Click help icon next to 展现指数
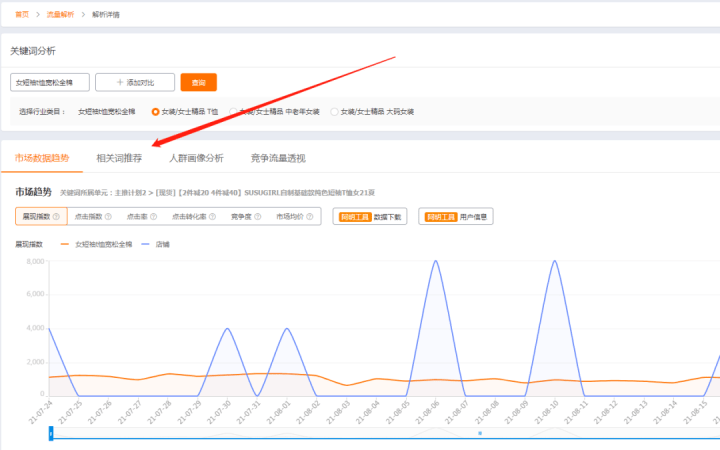 coord(56,216)
